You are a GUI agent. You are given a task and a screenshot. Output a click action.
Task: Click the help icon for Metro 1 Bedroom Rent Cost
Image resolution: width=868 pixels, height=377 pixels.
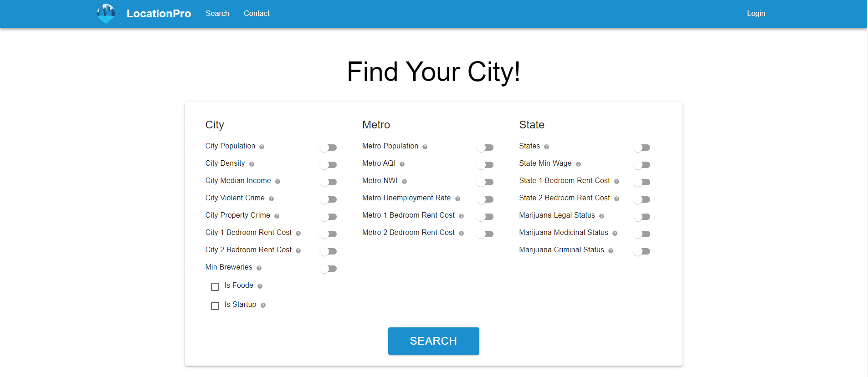(461, 216)
